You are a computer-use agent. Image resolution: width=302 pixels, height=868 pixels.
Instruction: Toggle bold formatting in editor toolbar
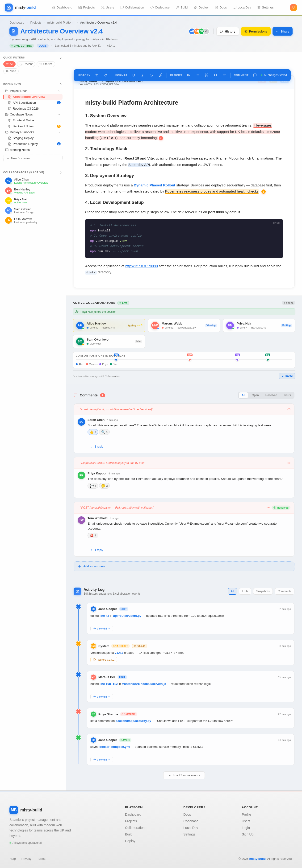(x=134, y=75)
